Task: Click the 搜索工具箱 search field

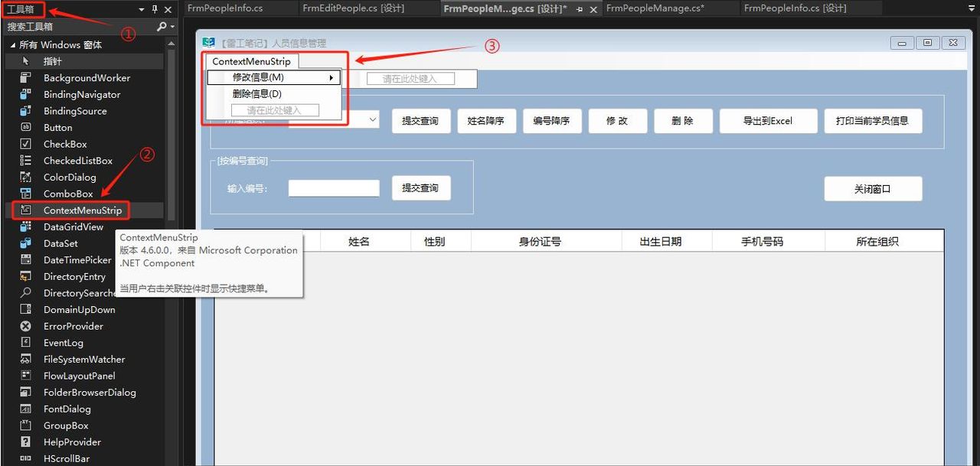Action: pos(79,27)
